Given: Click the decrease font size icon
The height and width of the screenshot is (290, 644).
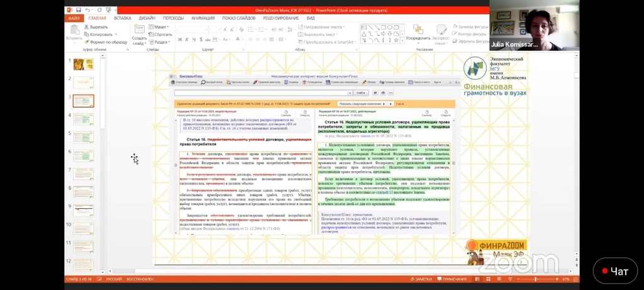Looking at the screenshot, I should (x=232, y=30).
